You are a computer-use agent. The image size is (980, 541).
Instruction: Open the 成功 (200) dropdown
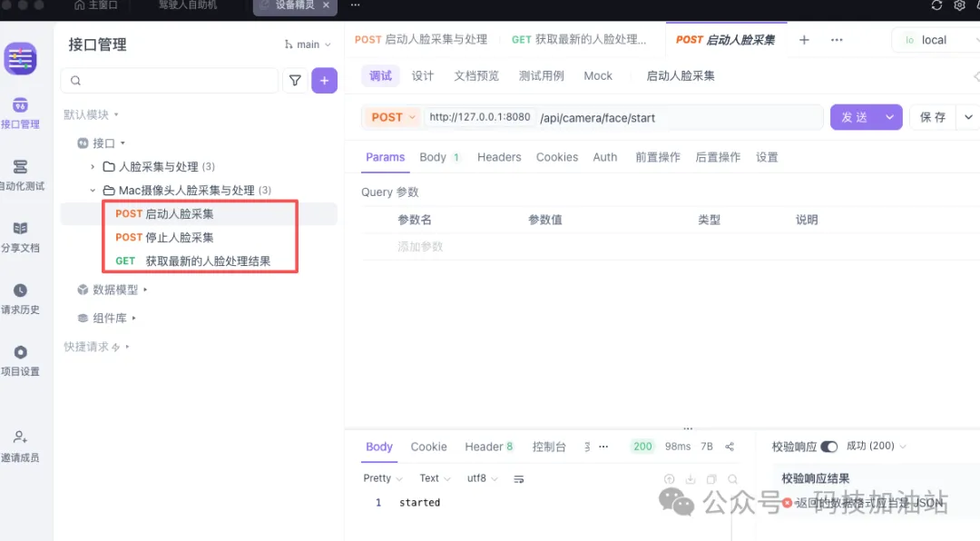click(x=877, y=446)
